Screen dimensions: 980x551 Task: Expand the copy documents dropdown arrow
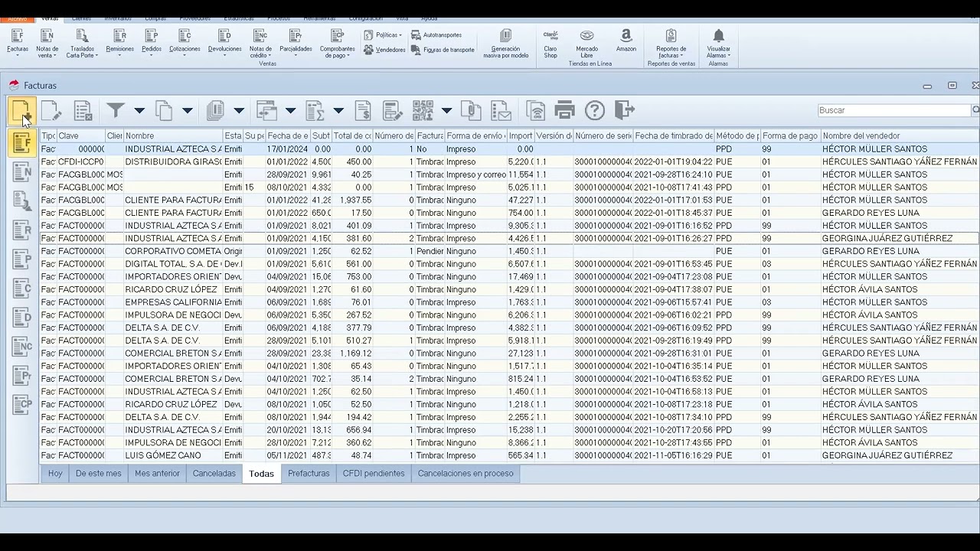point(187,110)
